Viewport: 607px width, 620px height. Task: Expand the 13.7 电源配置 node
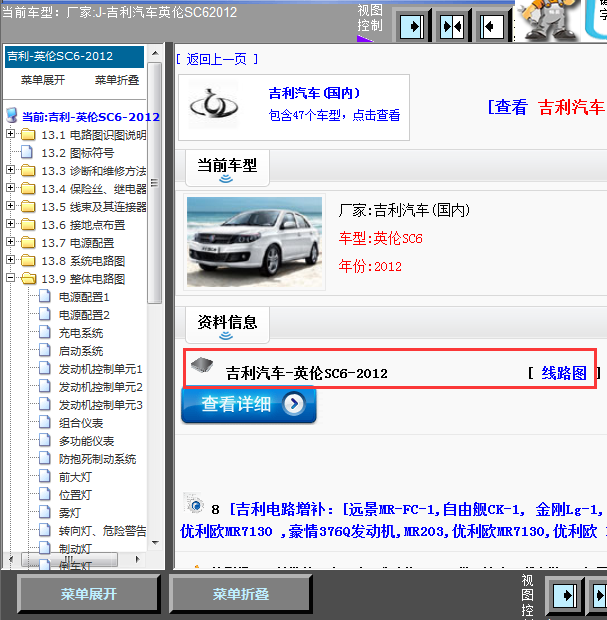click(x=11, y=242)
